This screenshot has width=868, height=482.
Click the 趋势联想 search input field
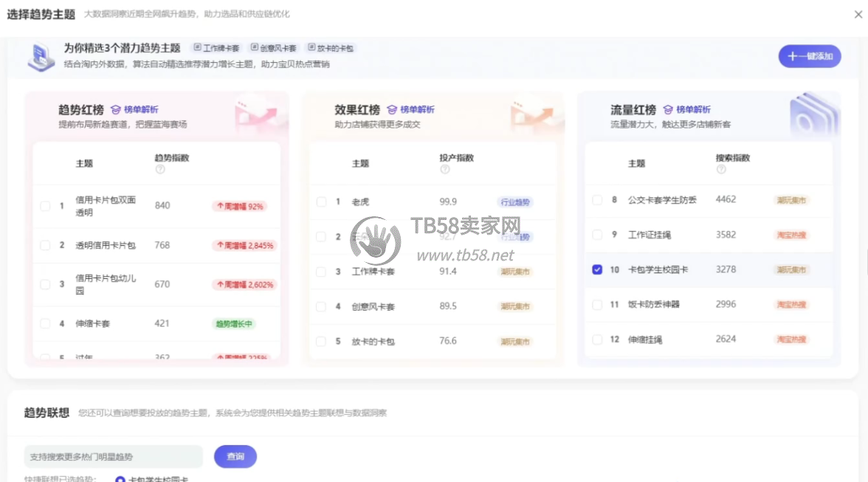[114, 457]
